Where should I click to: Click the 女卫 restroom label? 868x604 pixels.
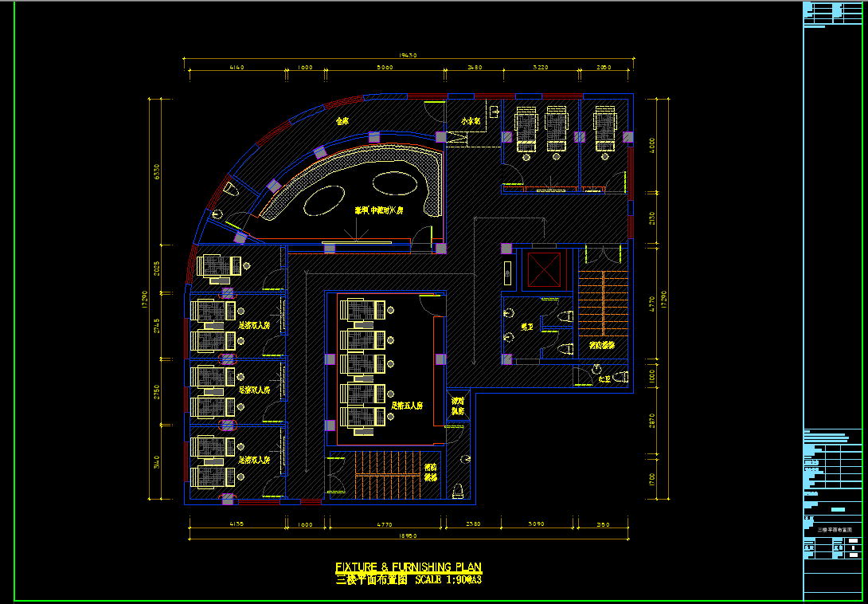pyautogui.click(x=604, y=379)
